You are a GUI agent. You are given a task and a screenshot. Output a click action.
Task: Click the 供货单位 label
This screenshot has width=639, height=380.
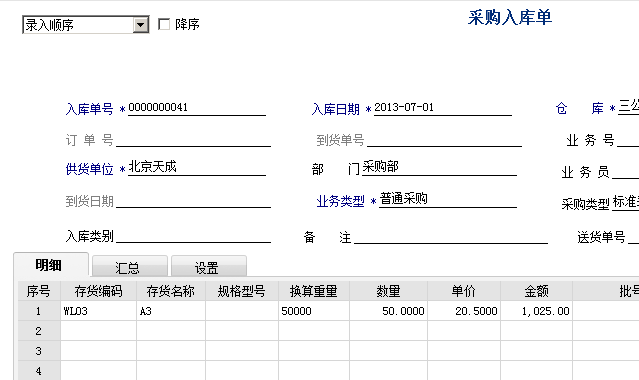(x=89, y=169)
